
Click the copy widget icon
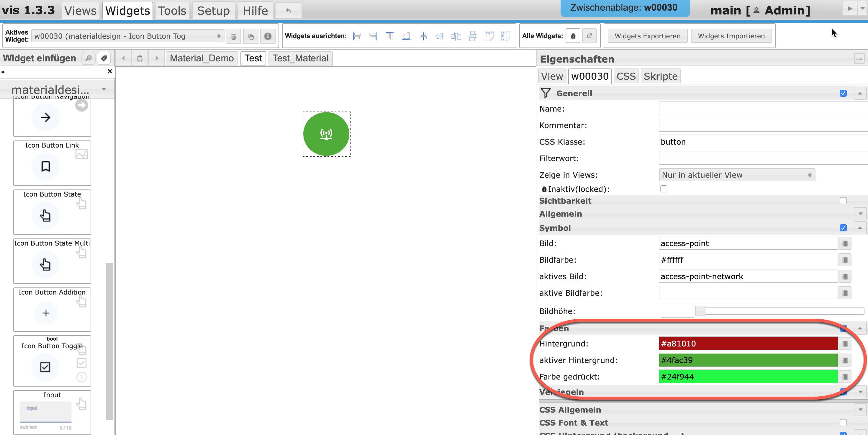click(250, 36)
